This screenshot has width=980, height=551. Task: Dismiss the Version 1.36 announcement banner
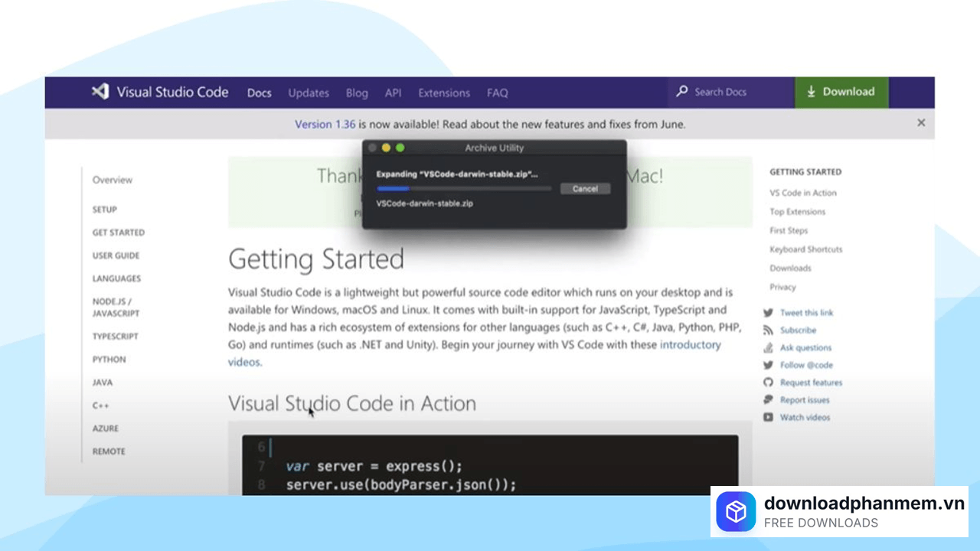point(921,122)
